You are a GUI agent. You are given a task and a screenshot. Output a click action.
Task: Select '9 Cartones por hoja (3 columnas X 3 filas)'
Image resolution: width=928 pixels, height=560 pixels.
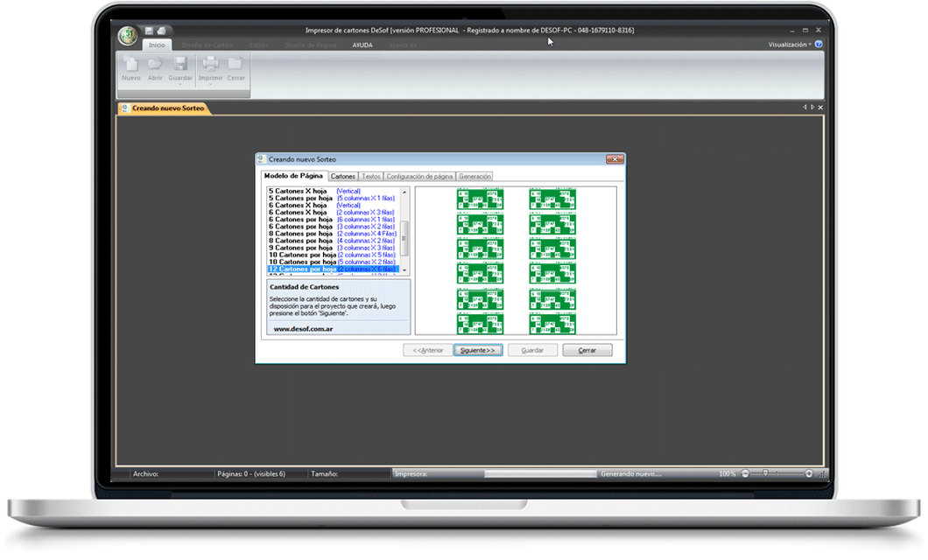point(332,248)
